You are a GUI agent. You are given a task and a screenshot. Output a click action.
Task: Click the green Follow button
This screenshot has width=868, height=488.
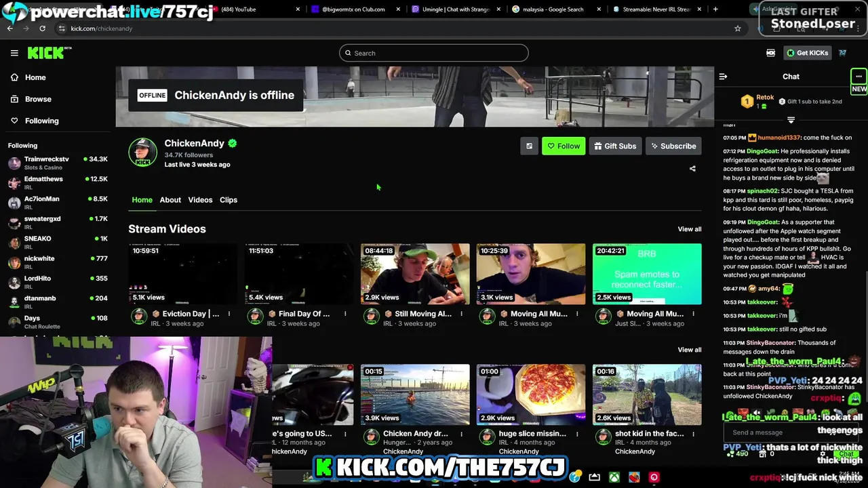(564, 146)
